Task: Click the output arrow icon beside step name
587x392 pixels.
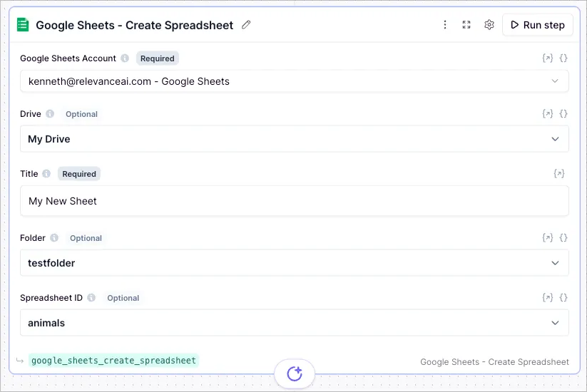Action: [20, 361]
